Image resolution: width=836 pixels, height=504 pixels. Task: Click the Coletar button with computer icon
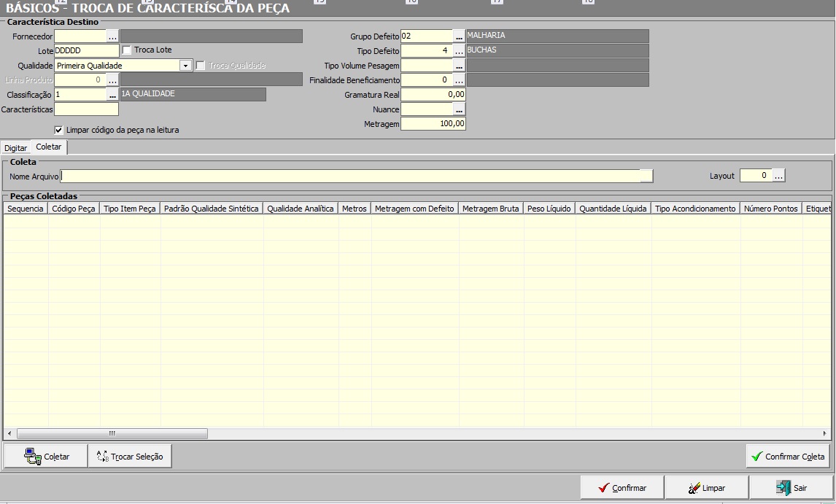pyautogui.click(x=46, y=457)
